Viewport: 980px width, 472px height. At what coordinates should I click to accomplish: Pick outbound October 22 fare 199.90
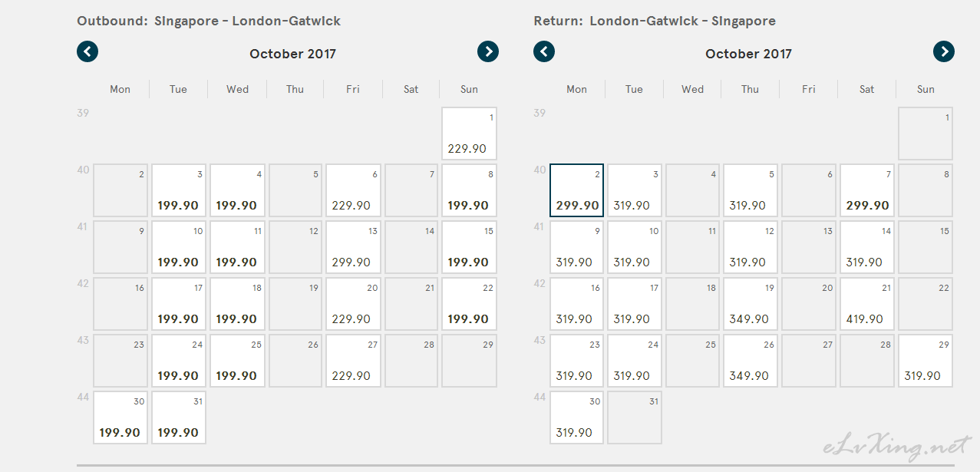(x=470, y=304)
